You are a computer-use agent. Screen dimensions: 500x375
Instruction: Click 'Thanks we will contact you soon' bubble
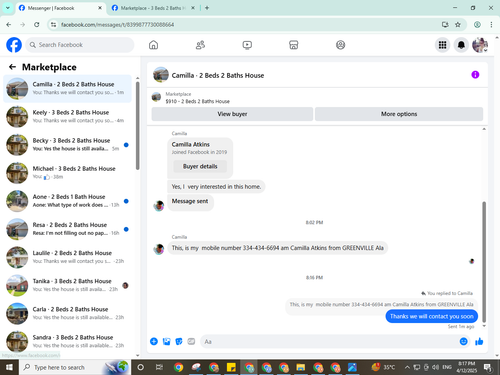point(432,316)
